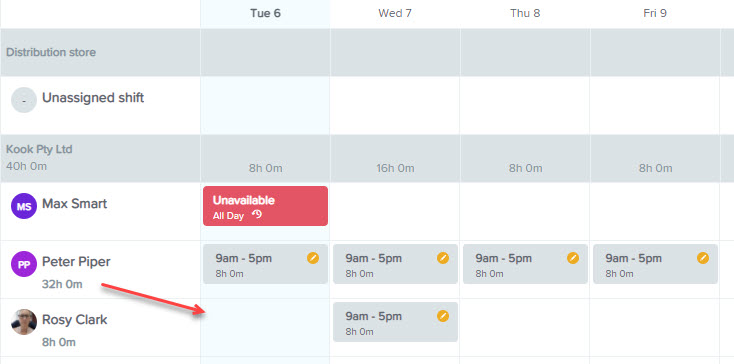Viewport: 734px width, 364px height.
Task: Select the Wed 7 column header
Action: (x=395, y=13)
